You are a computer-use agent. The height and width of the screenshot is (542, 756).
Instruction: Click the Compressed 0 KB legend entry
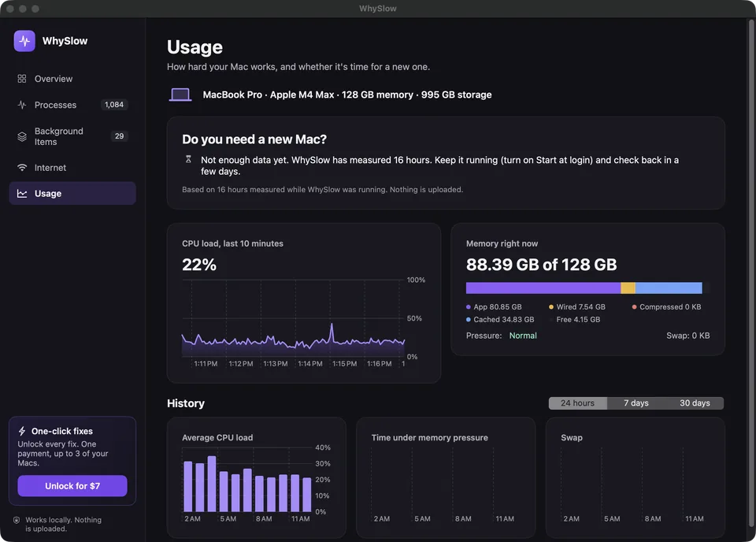tap(667, 306)
